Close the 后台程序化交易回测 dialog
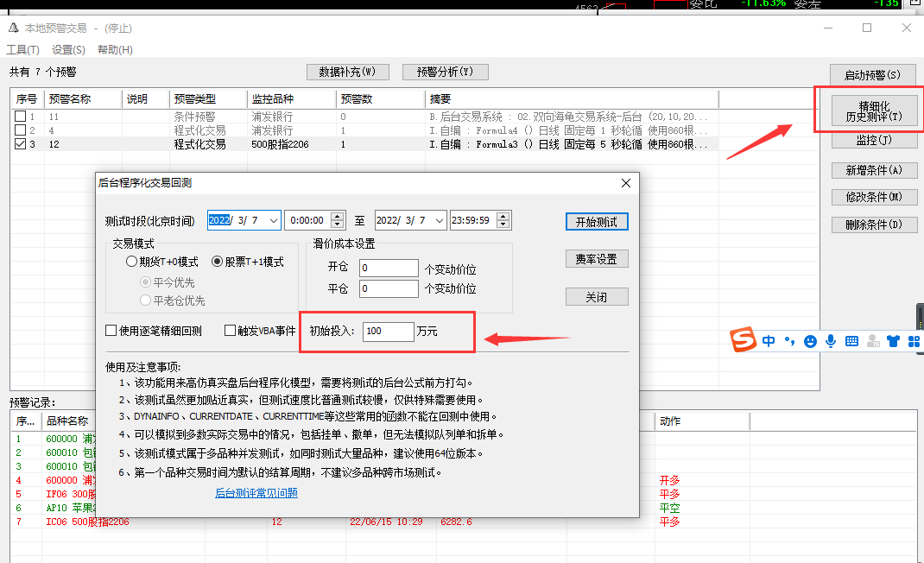This screenshot has width=924, height=563. pyautogui.click(x=626, y=183)
